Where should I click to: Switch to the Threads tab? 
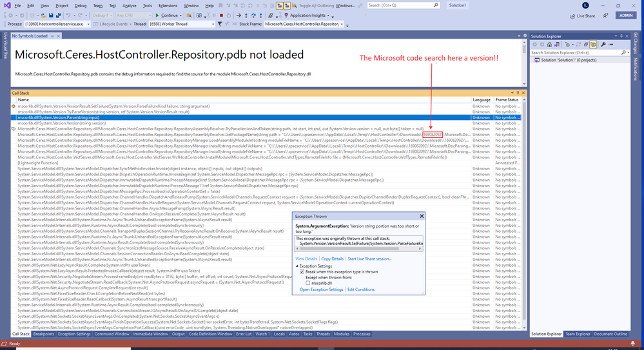pos(323,334)
